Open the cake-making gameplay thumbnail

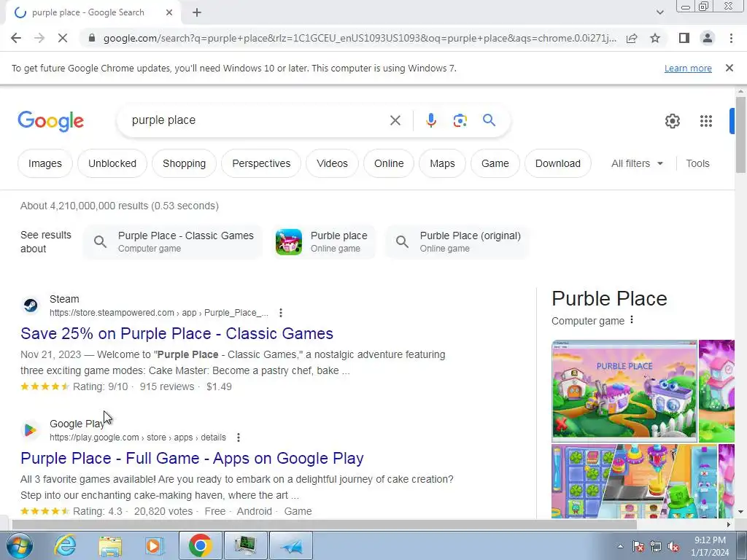click(635, 481)
